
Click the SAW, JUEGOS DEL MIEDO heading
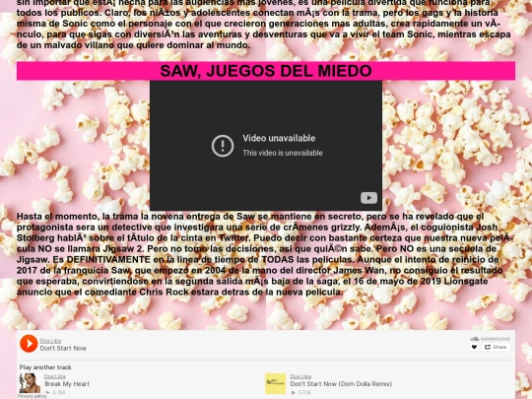(266, 71)
